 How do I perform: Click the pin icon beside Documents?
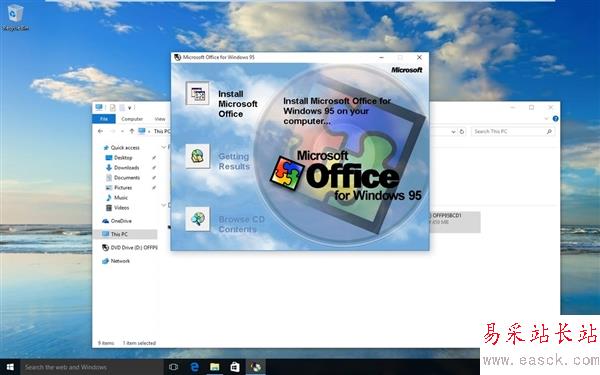click(154, 178)
